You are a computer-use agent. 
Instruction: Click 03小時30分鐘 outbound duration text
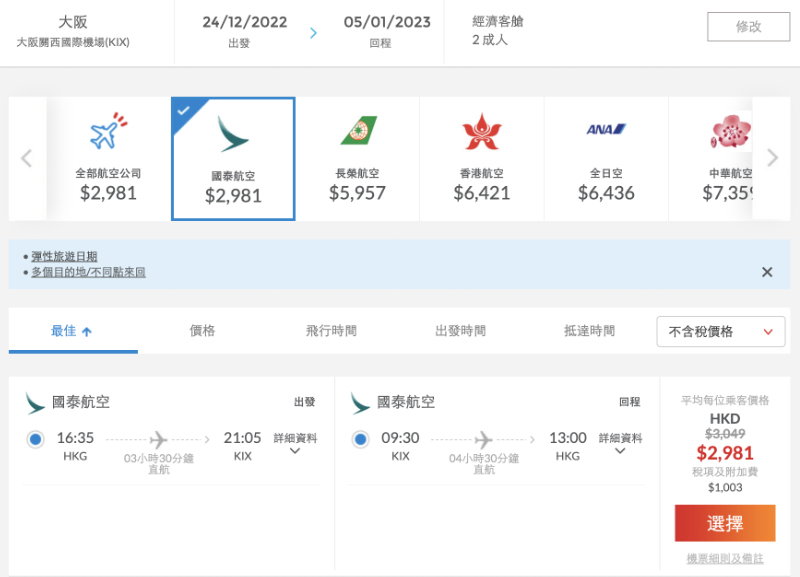(x=159, y=458)
